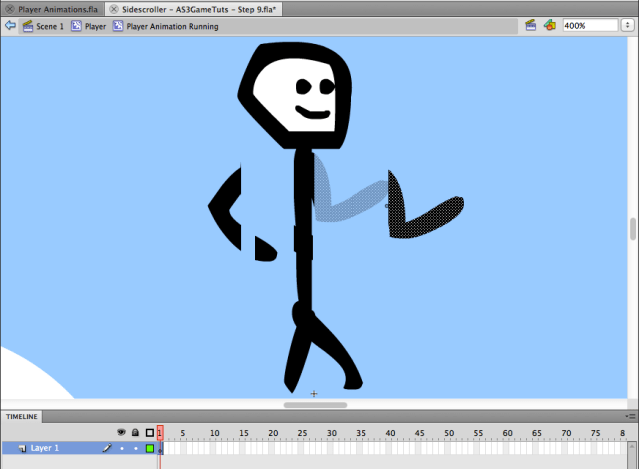Toggle show or hide all layers eye
Viewport: 639px width, 469px height.
(x=121, y=432)
